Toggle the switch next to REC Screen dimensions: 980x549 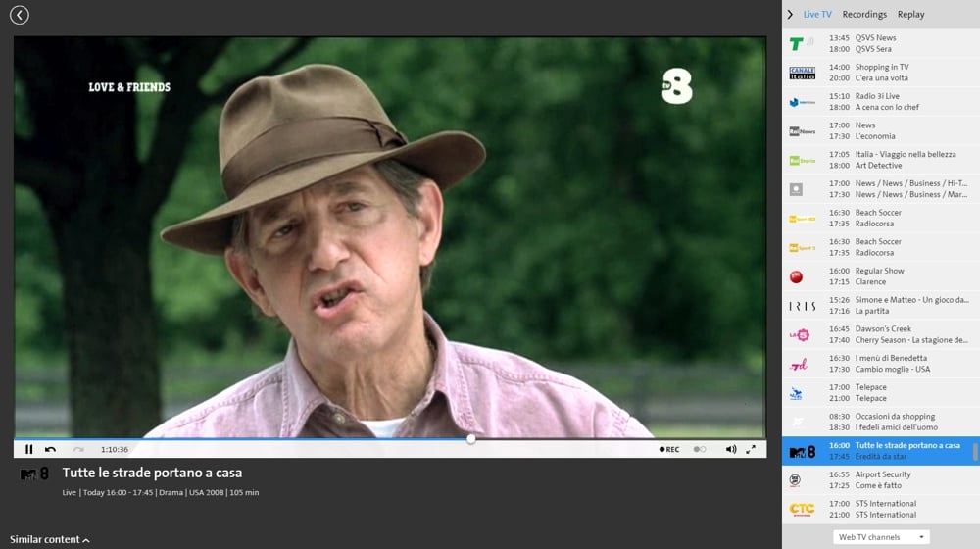[x=700, y=449]
